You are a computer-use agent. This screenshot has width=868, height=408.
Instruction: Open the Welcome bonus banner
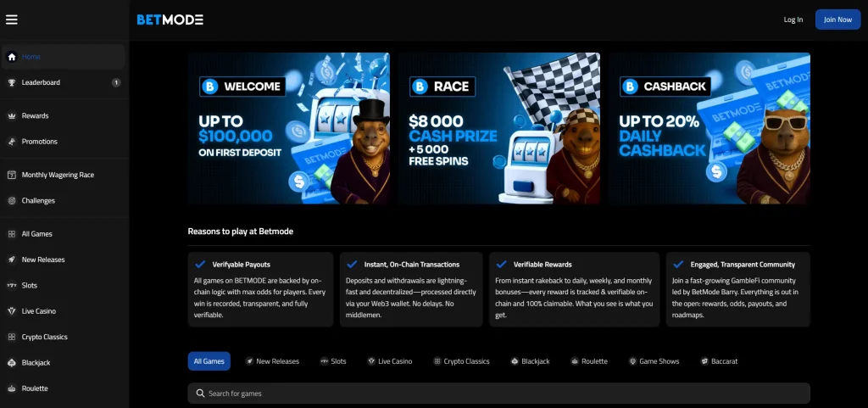(x=289, y=128)
